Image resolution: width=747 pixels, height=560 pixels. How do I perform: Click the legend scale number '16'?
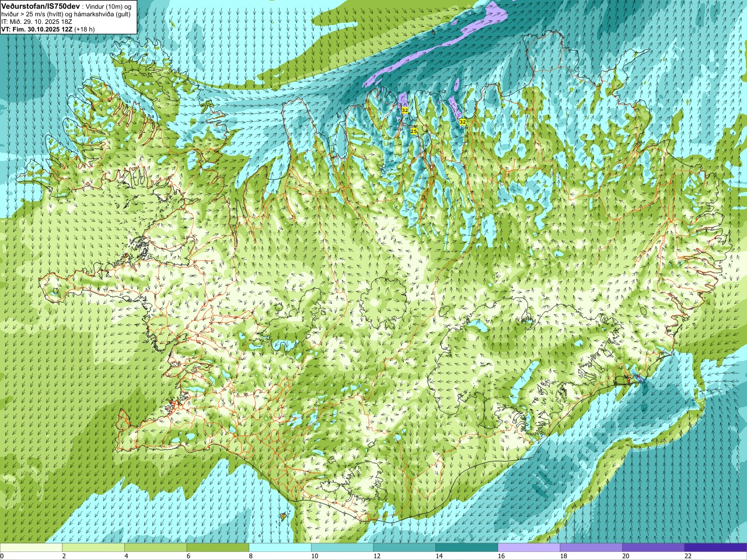tap(501, 556)
